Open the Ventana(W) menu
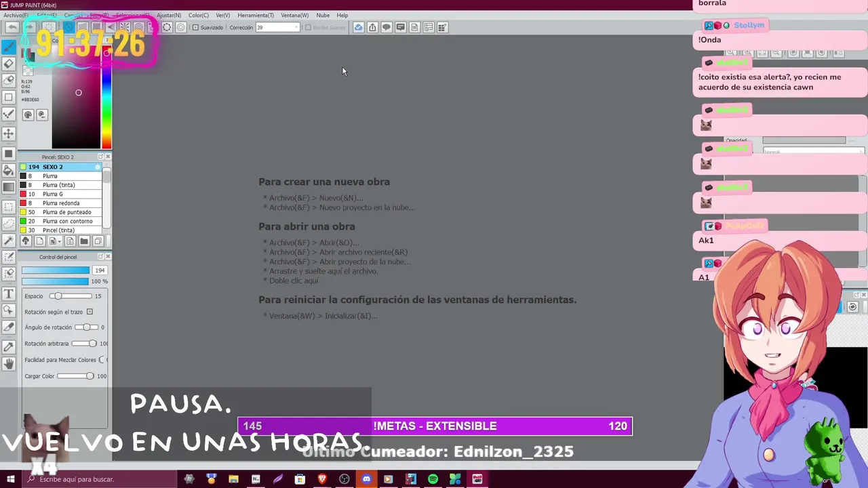The width and height of the screenshot is (868, 488). pyautogui.click(x=294, y=15)
